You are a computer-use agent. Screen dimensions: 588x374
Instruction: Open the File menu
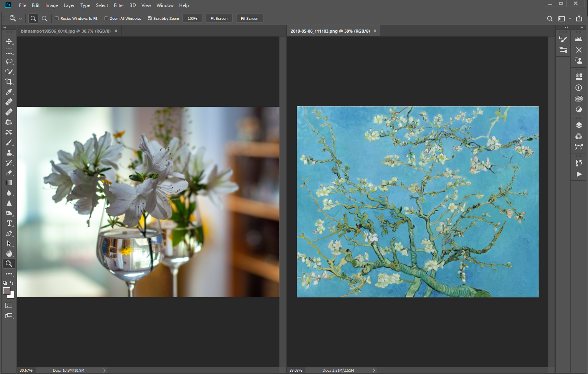tap(23, 5)
